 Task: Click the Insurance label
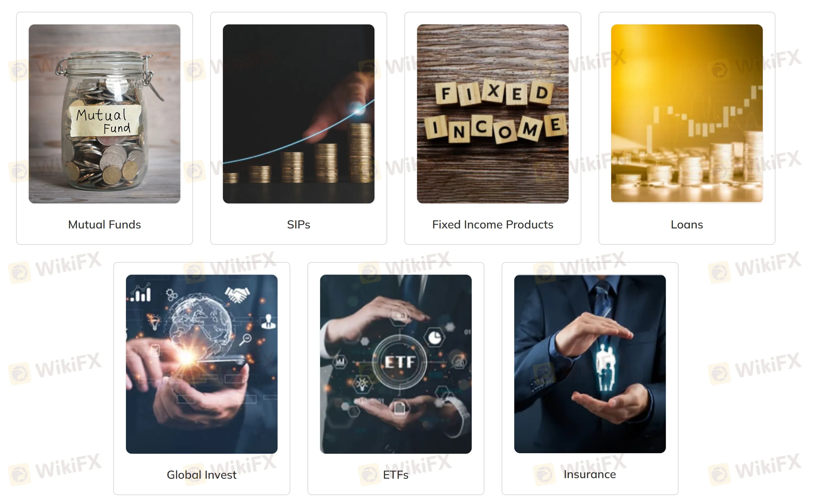tap(590, 474)
